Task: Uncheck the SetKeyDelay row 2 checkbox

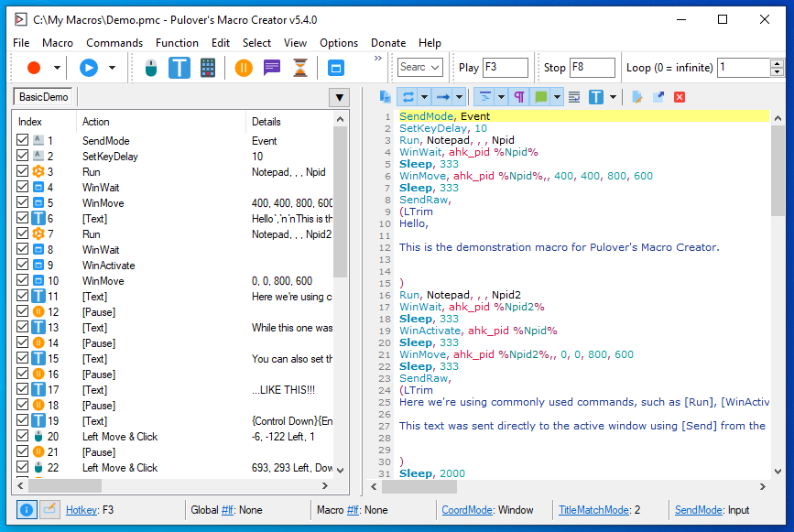Action: 22,156
